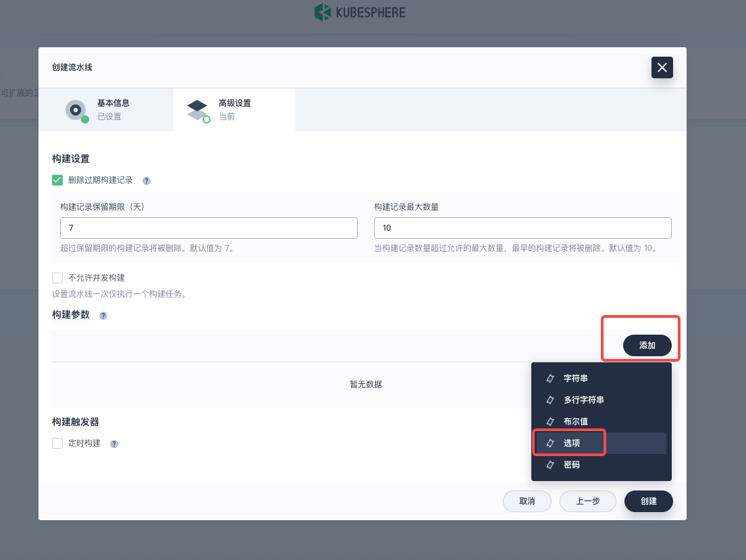Pick 布尔值 from the dropdown list
This screenshot has height=560, width=746.
pos(575,422)
